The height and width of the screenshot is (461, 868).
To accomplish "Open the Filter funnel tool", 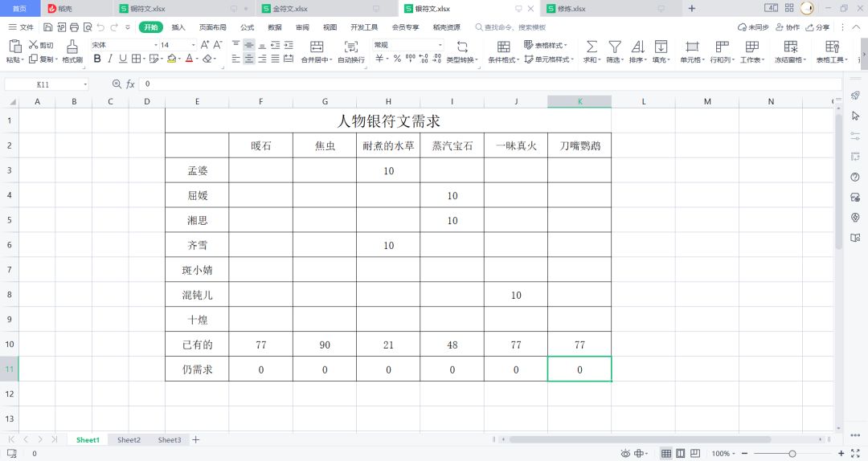I will (x=615, y=47).
